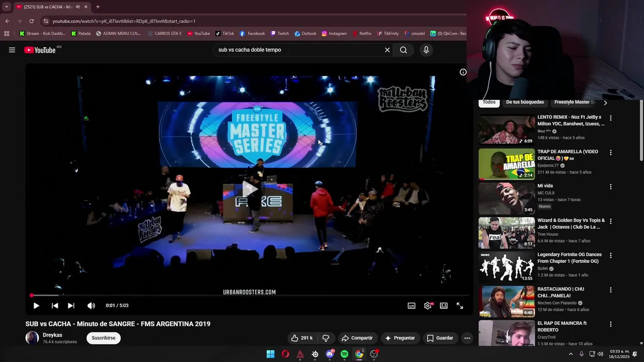Dislike the video
Screen dimensions: 644x362
coord(326,338)
